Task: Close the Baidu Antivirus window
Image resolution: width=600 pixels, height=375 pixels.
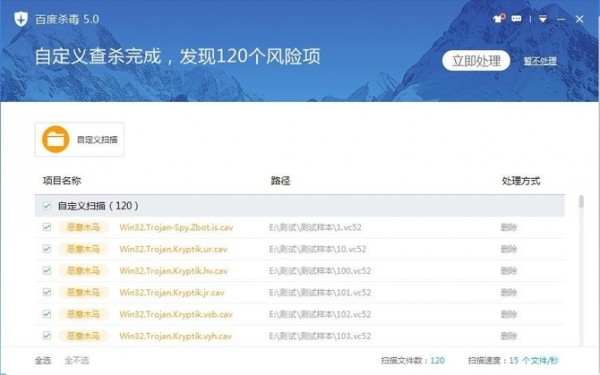Action: [579, 19]
